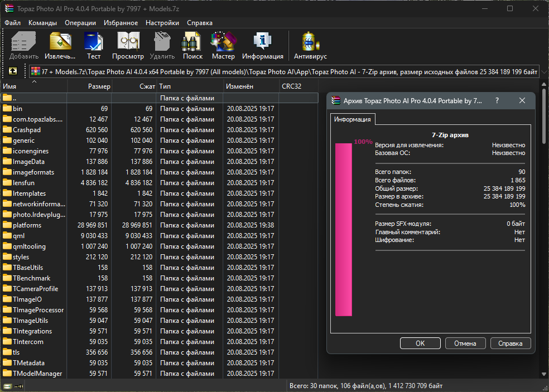Select the TImageIO folder row
This screenshot has width=549, height=392.
(x=159, y=299)
